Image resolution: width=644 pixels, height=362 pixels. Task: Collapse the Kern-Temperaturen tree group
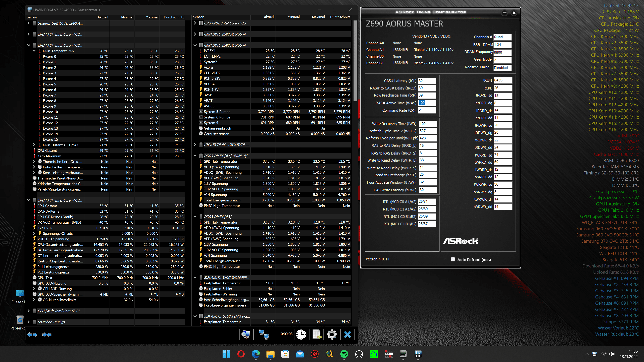click(34, 51)
